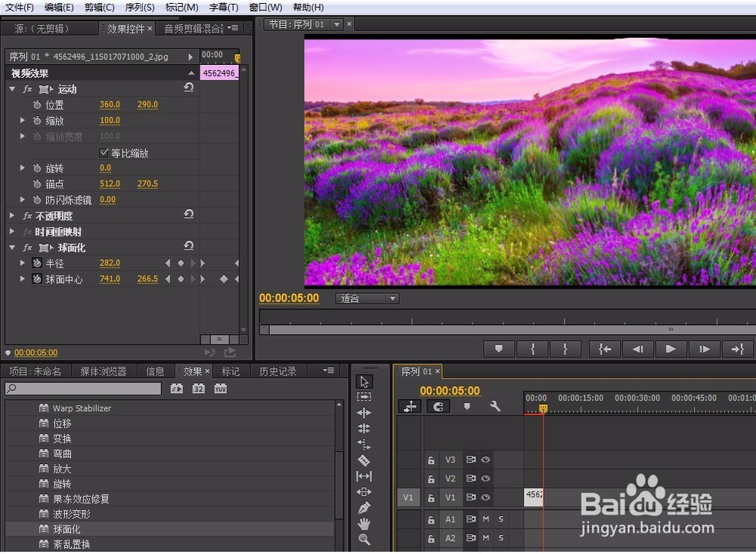The height and width of the screenshot is (554, 756).
Task: Select the Rolling Edit tool
Action: coord(364,428)
